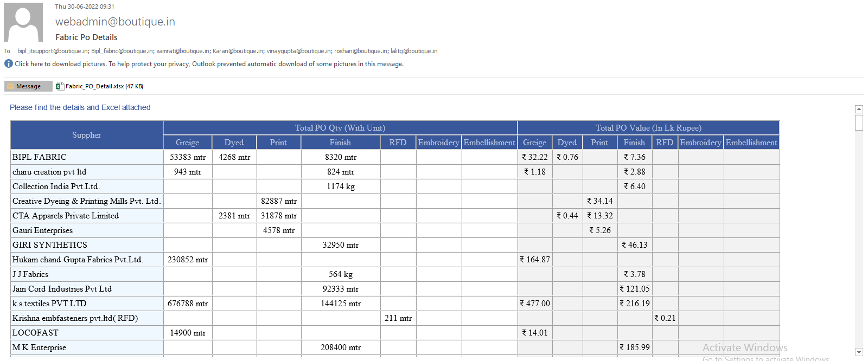Viewport: 868px width, 361px height.
Task: Click scrollbar down arrow
Action: (x=859, y=352)
